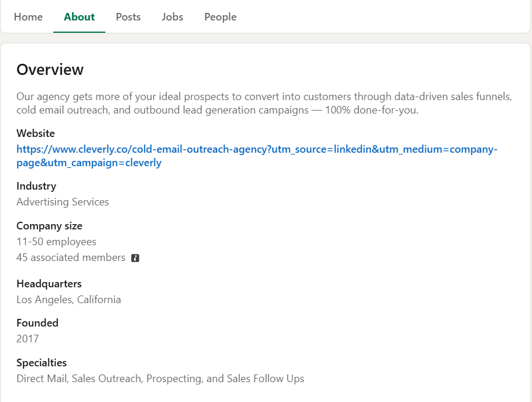Click the 11-50 employees text
The height and width of the screenshot is (402, 532).
point(56,242)
